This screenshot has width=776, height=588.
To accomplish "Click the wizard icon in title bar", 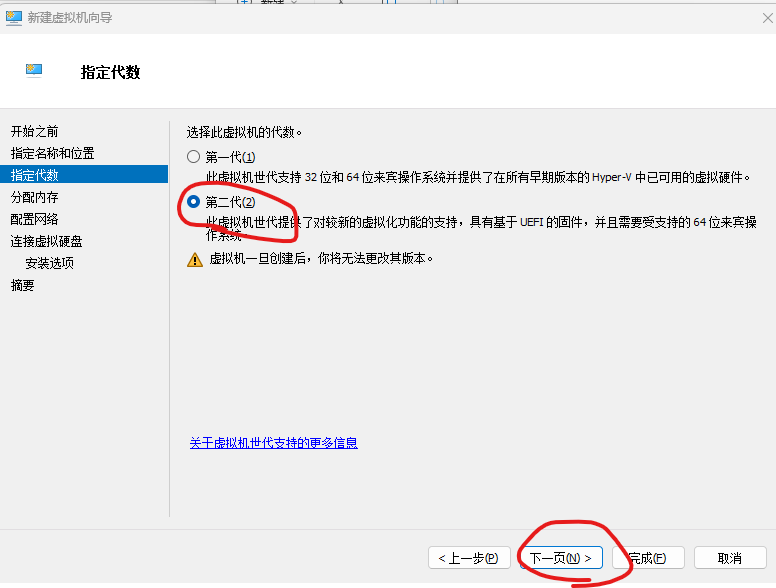I will [14, 18].
